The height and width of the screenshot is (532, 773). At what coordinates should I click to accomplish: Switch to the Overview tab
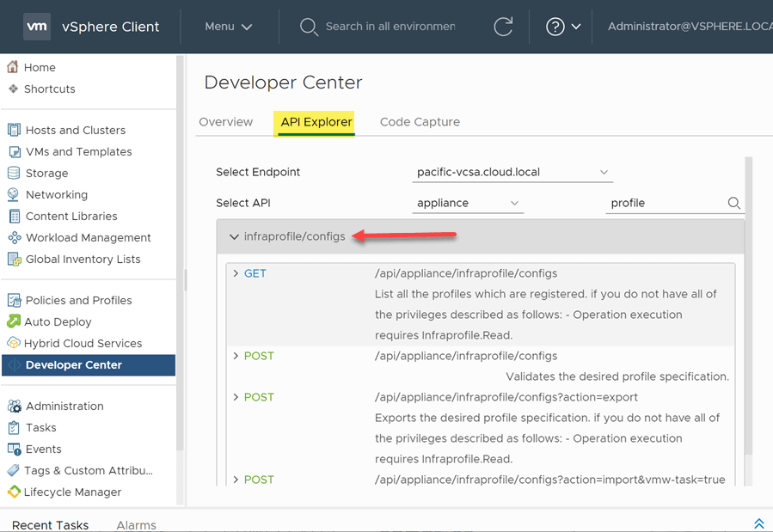[x=226, y=122]
